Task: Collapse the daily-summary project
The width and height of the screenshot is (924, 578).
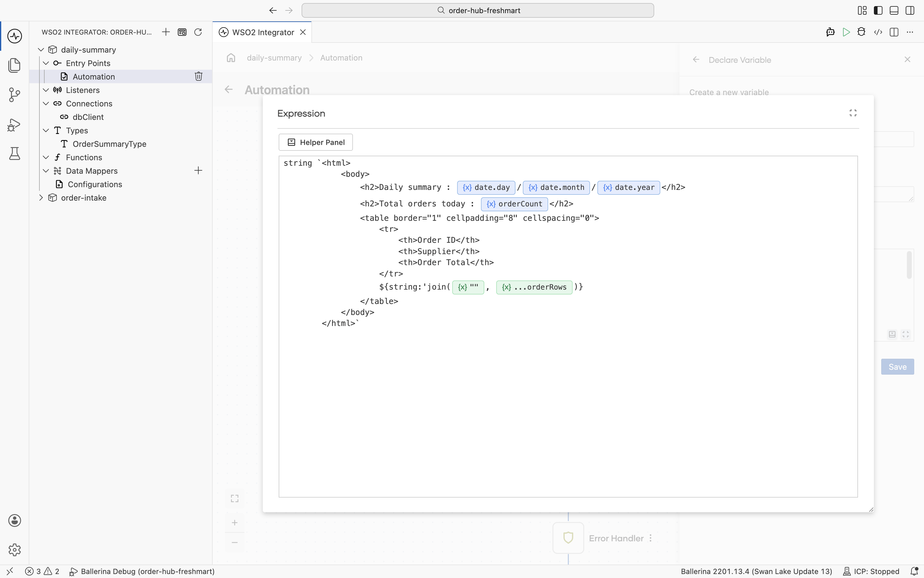Action: coord(41,50)
